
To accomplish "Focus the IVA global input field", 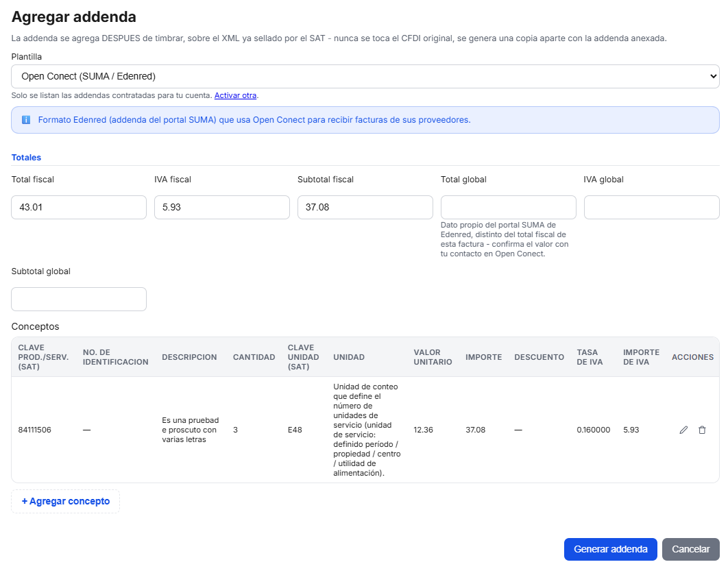I will pos(651,207).
